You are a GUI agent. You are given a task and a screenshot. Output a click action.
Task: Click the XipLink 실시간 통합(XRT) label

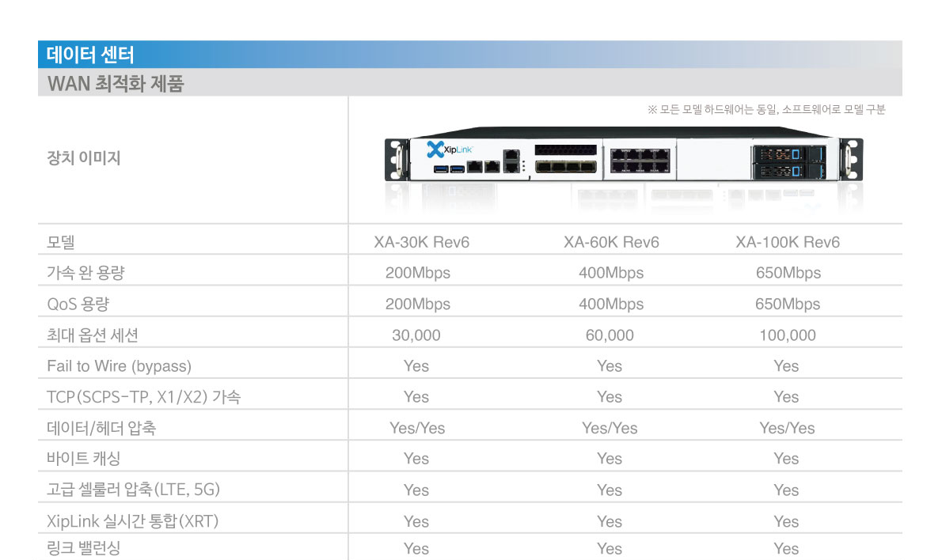tap(133, 521)
